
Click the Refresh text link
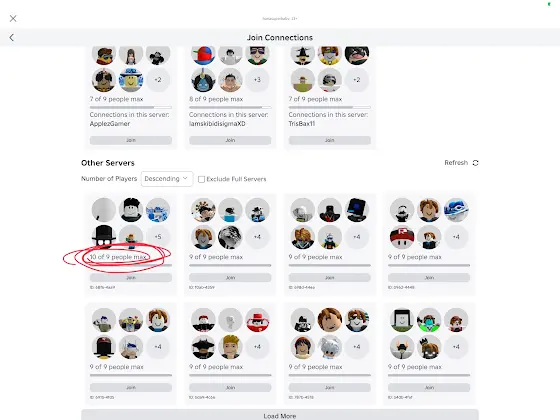[456, 163]
